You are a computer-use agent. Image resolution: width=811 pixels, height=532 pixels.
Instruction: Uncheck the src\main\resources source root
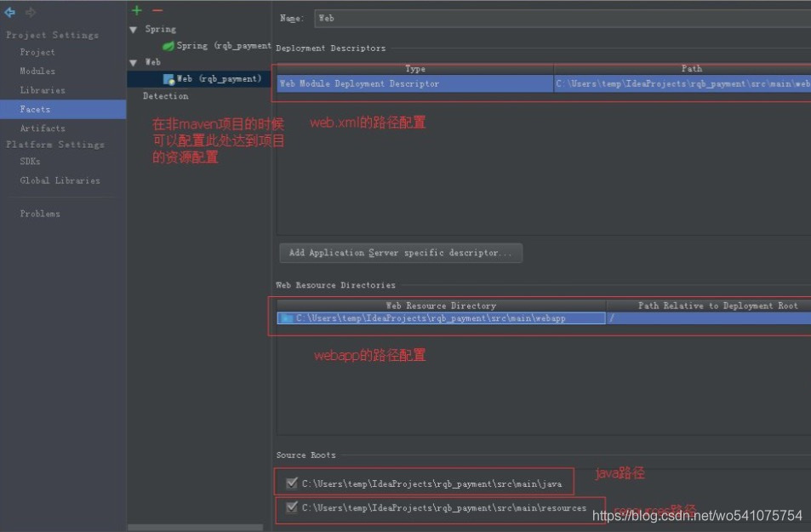[x=293, y=507]
